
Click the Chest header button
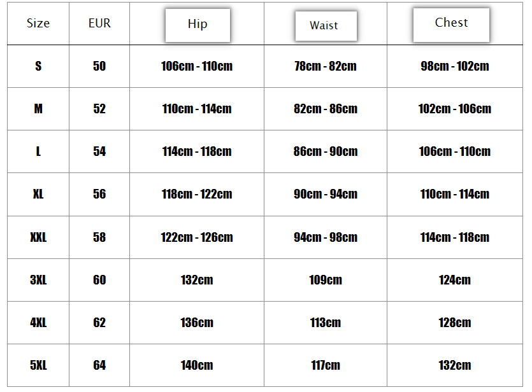point(451,25)
